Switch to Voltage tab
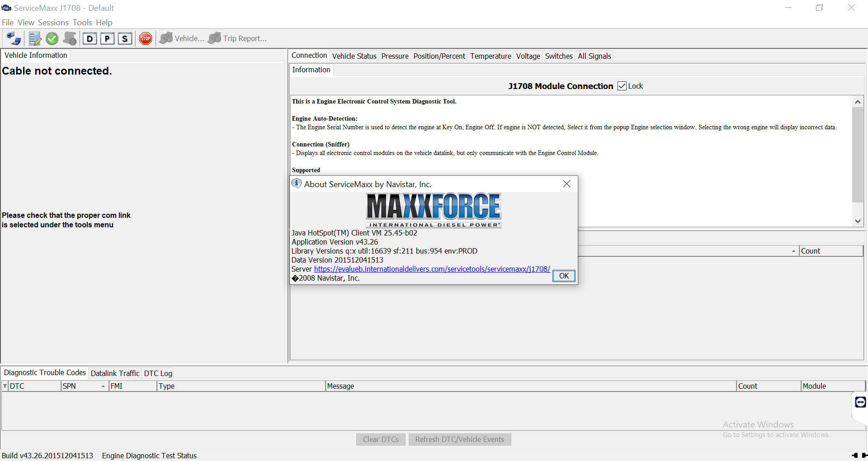This screenshot has height=461, width=868. [528, 56]
